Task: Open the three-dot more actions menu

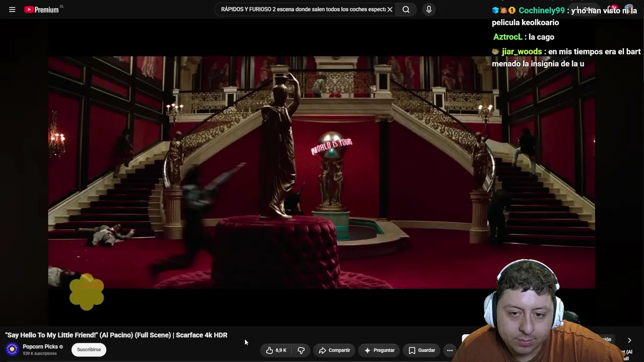Action: point(450,350)
